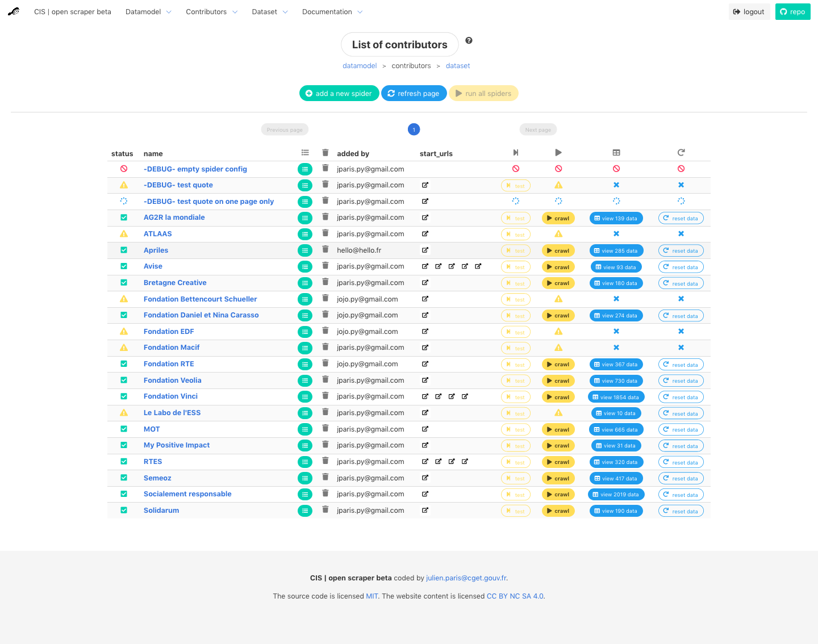The image size is (818, 644).
Task: Open dataset breadcrumb link
Action: pyautogui.click(x=458, y=66)
